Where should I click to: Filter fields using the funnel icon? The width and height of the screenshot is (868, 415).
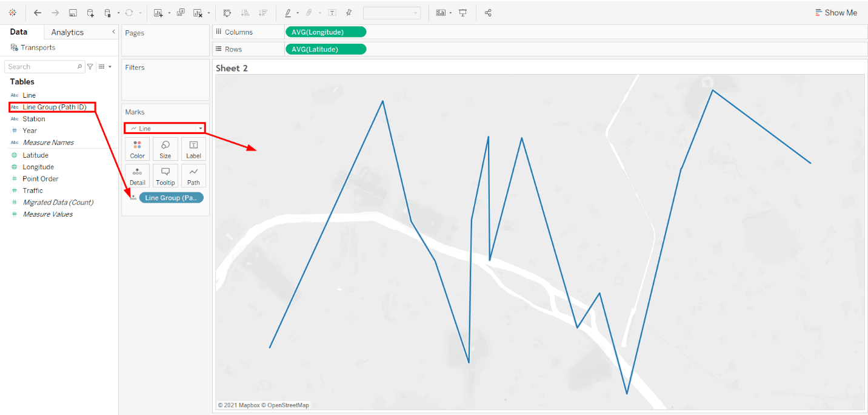point(90,67)
